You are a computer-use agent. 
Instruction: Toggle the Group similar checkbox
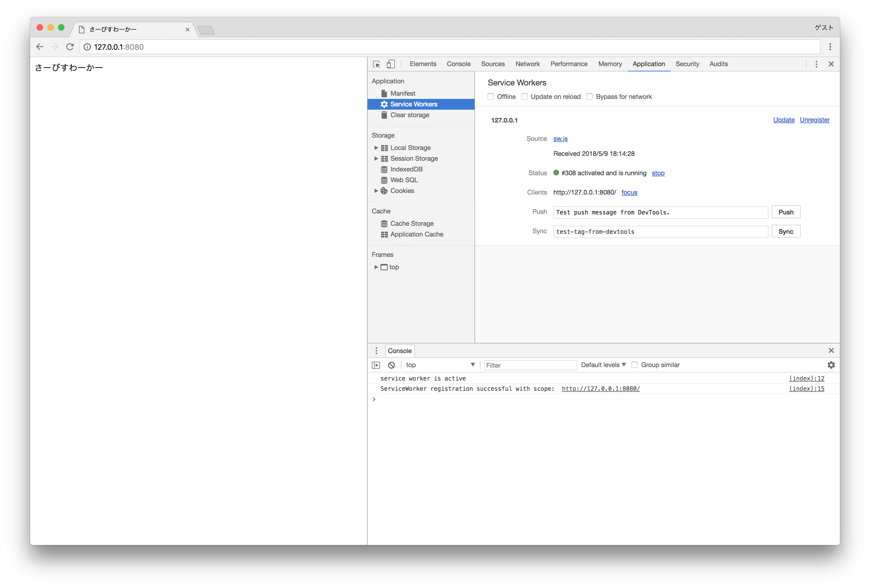pos(635,365)
